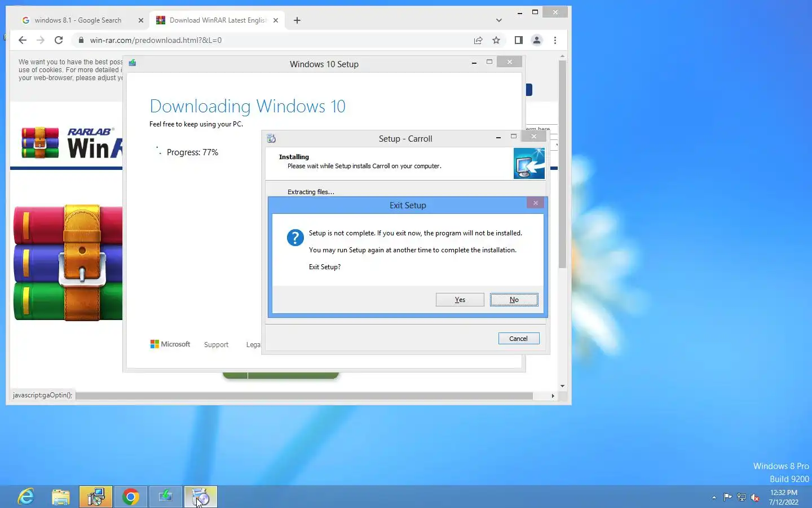Click the Downloading Windows 10 heading

pos(248,106)
